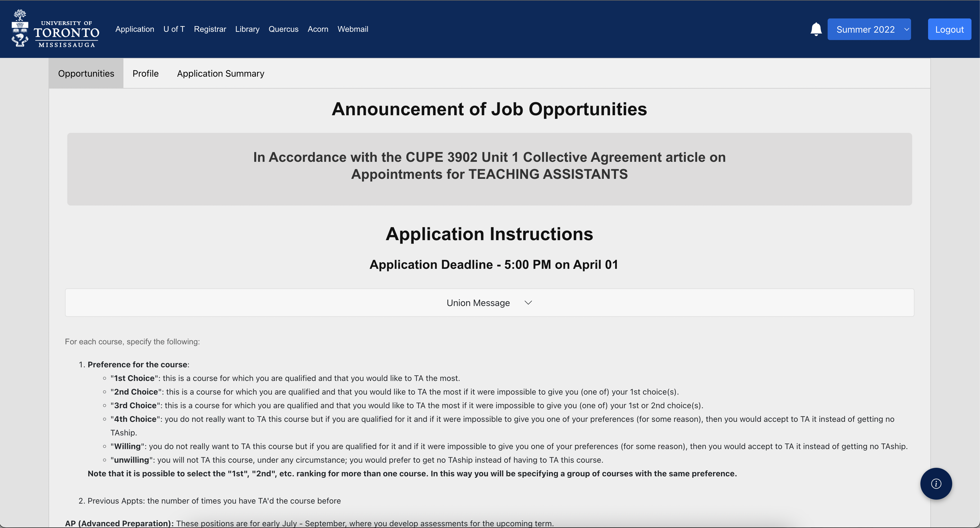Open the Application menu item
The image size is (980, 528).
click(x=135, y=29)
